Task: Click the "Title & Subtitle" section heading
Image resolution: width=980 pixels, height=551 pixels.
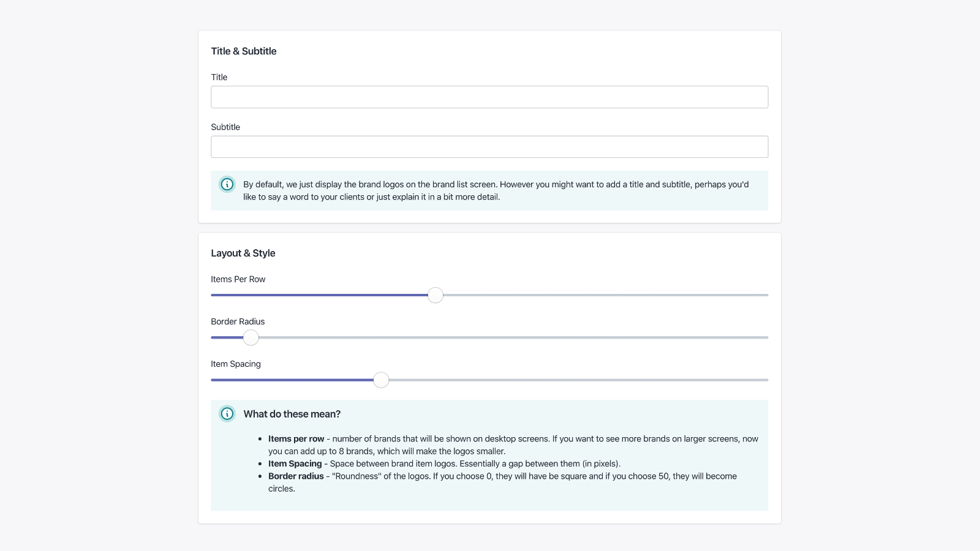Action: [x=244, y=51]
